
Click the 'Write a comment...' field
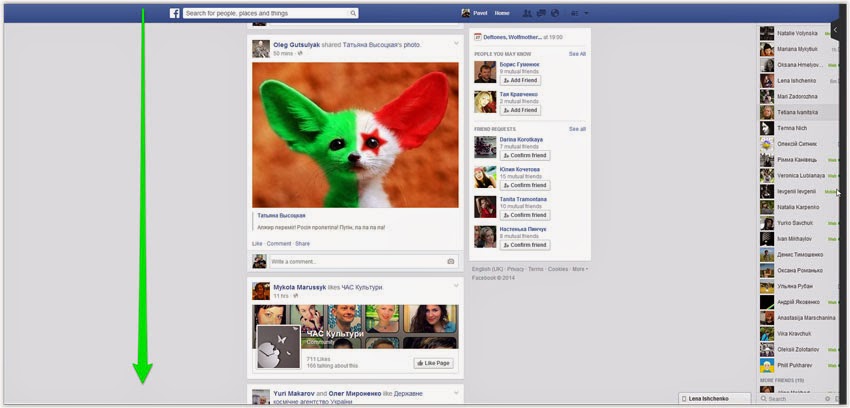coord(364,261)
